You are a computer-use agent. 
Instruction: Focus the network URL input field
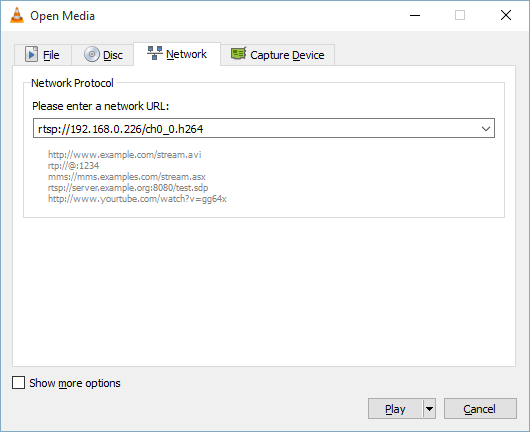[256, 128]
